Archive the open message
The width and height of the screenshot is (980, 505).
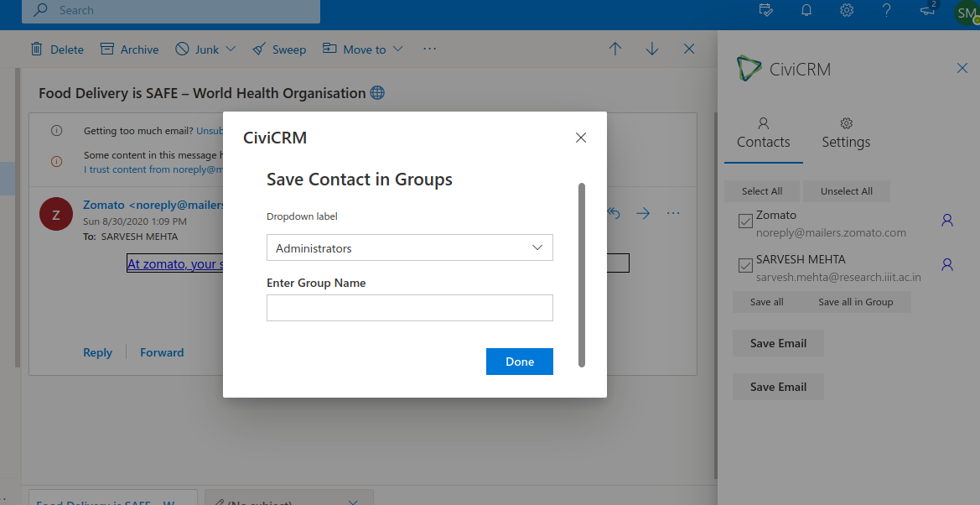click(x=130, y=49)
